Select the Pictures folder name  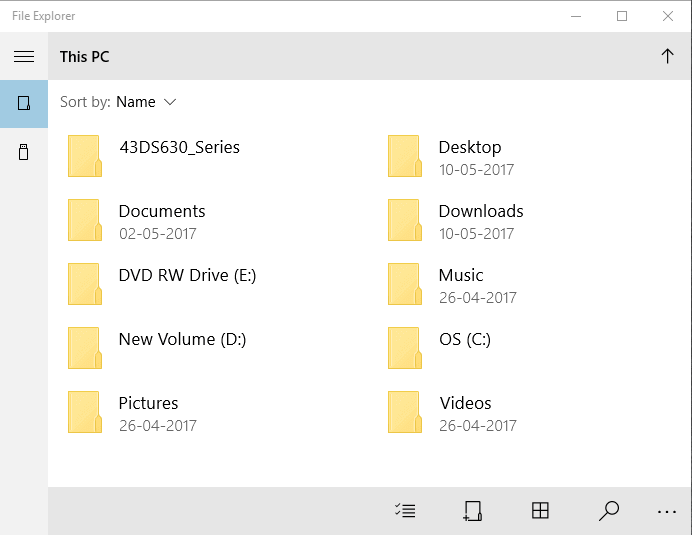pos(148,403)
